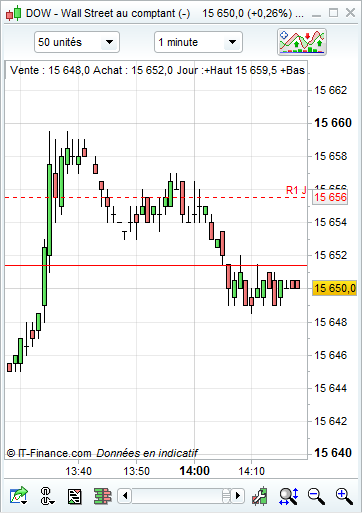Click the 14:00 time axis label

tap(195, 471)
